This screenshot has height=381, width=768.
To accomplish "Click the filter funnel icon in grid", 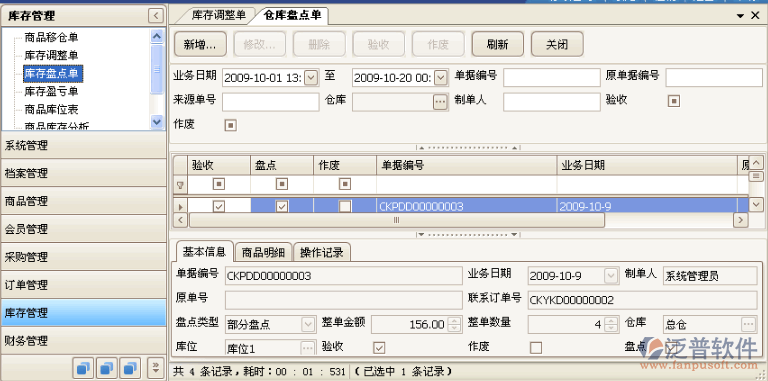I will pyautogui.click(x=180, y=185).
